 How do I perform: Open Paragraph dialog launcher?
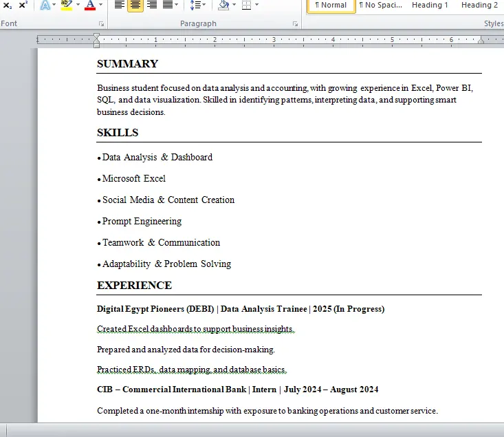(295, 24)
